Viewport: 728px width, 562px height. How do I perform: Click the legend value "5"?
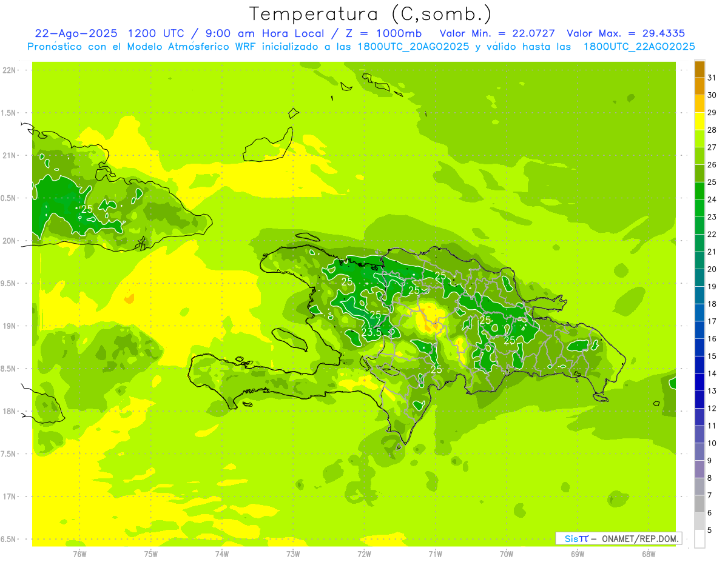tap(709, 530)
